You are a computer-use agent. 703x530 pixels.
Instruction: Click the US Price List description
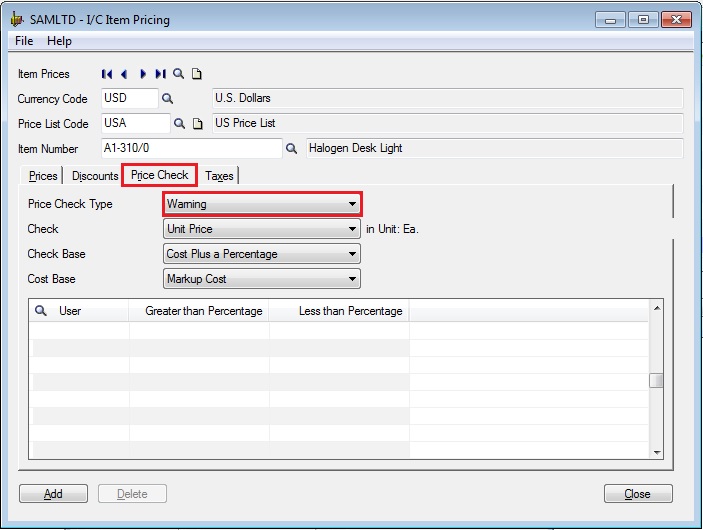pyautogui.click(x=447, y=123)
